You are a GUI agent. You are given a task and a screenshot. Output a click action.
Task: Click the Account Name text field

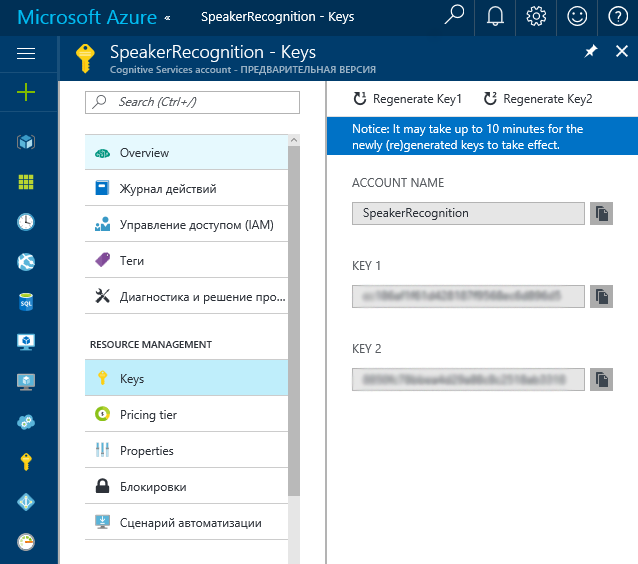coord(468,213)
